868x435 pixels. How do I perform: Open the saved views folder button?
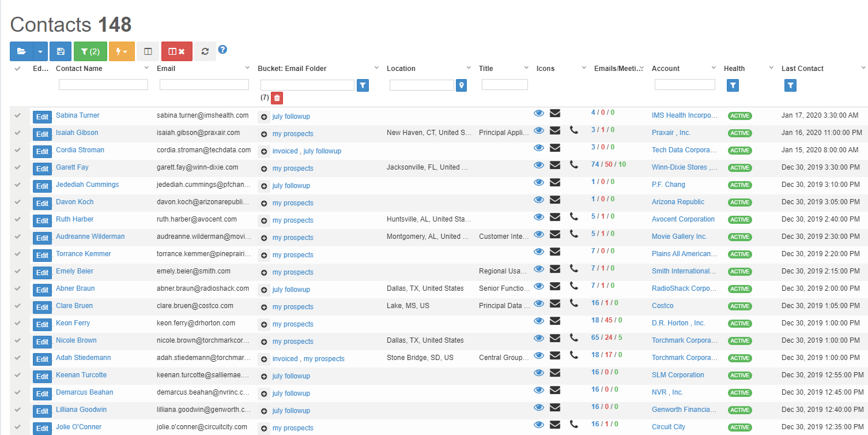22,51
